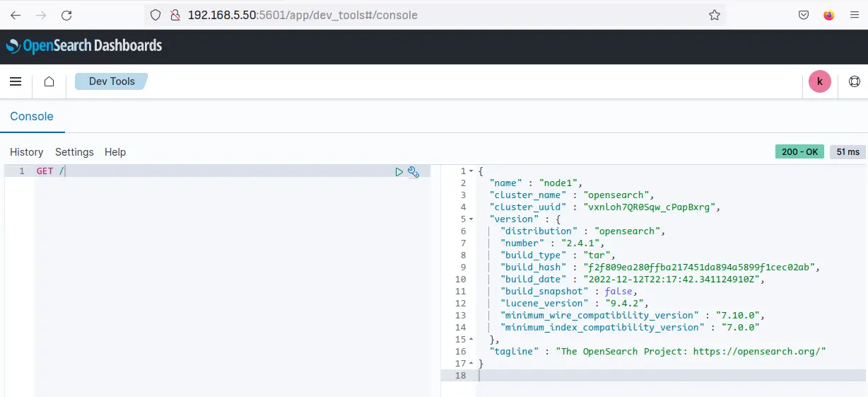Viewport: 868px width, 397px height.
Task: Collapse the version block at line 5
Action: pyautogui.click(x=471, y=219)
